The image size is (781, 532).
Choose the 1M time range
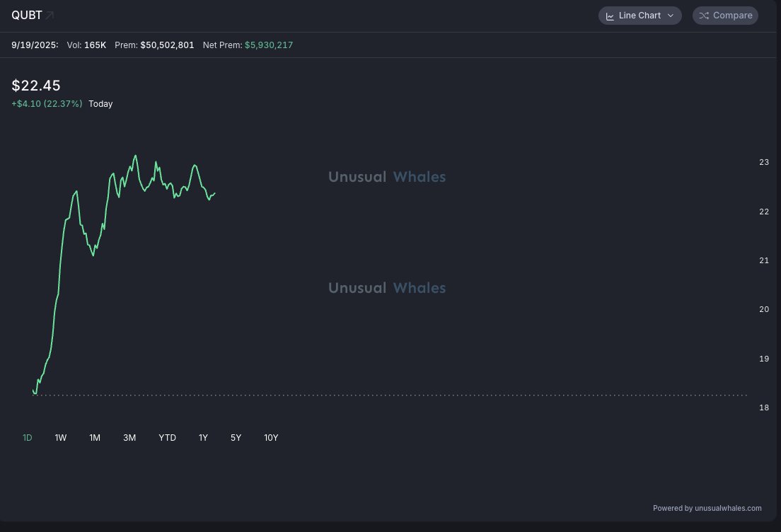tap(95, 438)
